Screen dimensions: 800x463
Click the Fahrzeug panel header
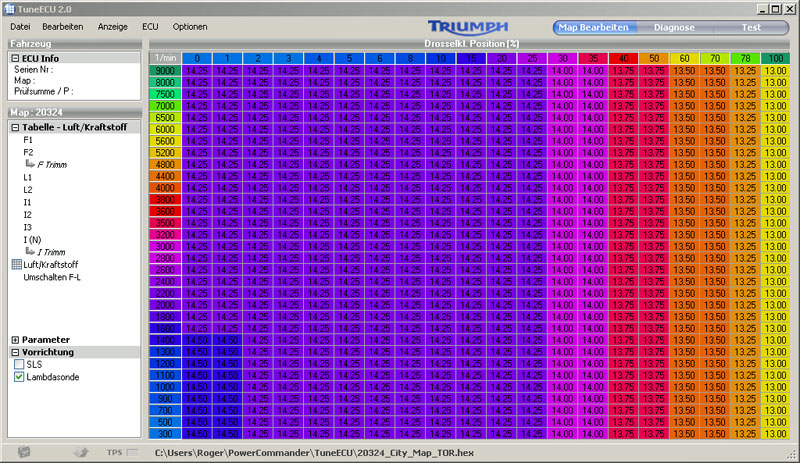pos(74,44)
